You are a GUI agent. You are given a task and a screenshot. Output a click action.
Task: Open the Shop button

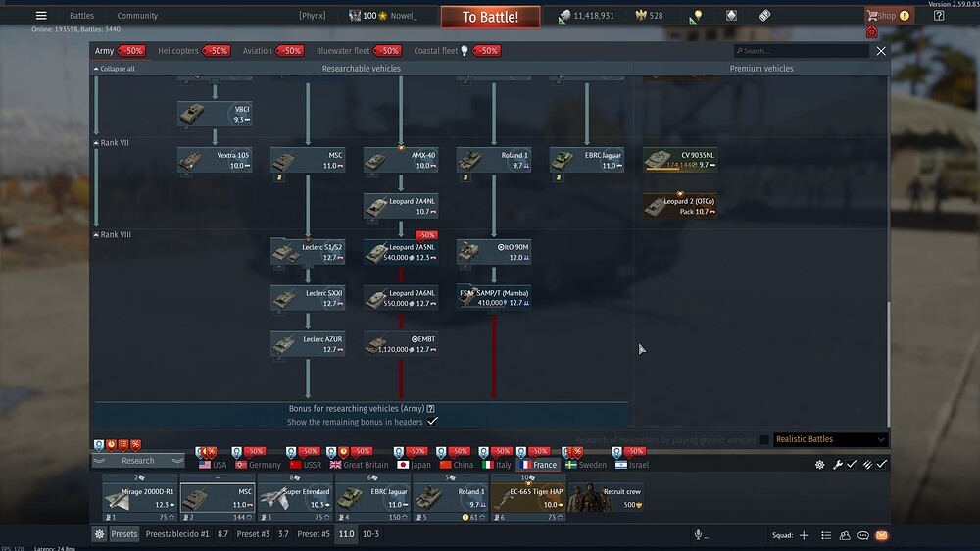(889, 16)
